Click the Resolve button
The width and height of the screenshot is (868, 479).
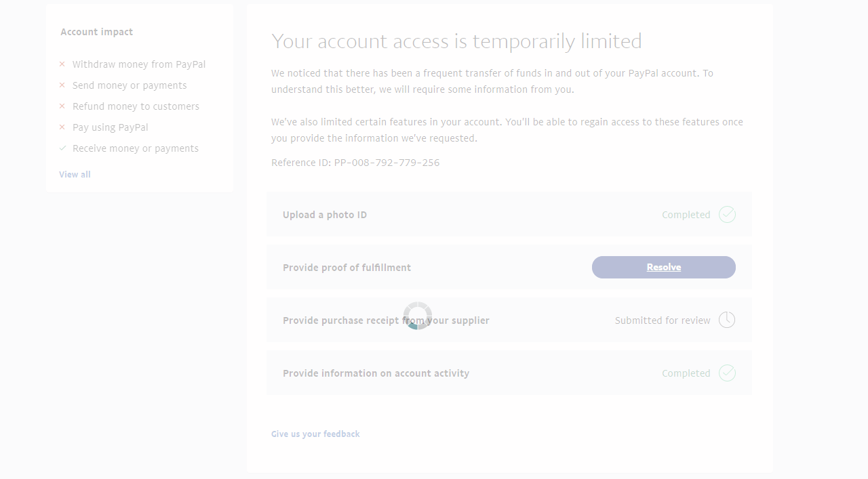[663, 267]
